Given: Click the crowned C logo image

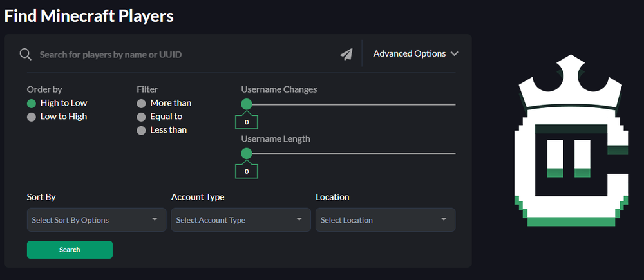Looking at the screenshot, I should pos(571,141).
